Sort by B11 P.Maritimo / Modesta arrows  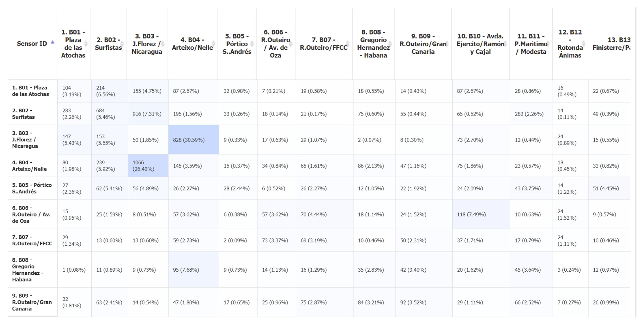coord(548,43)
